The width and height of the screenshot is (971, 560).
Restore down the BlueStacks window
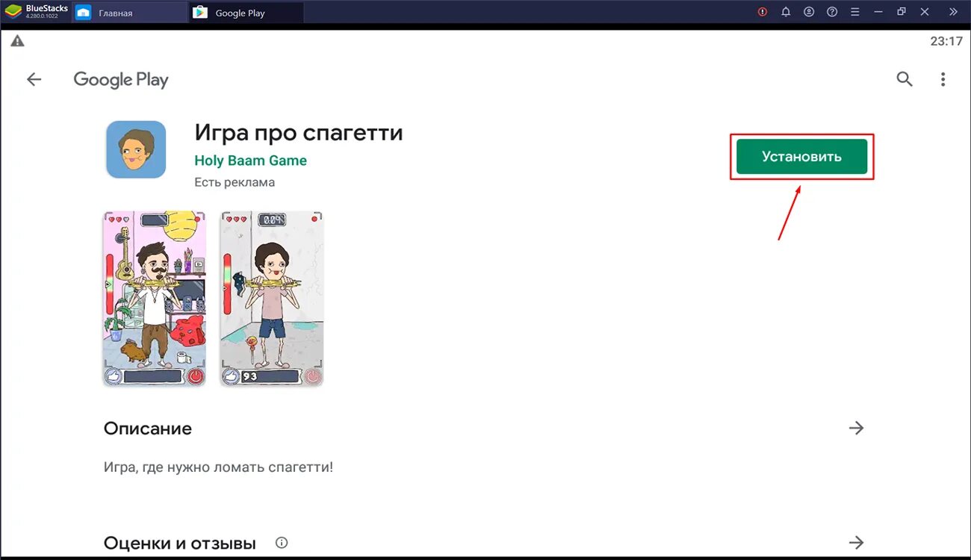tap(902, 12)
